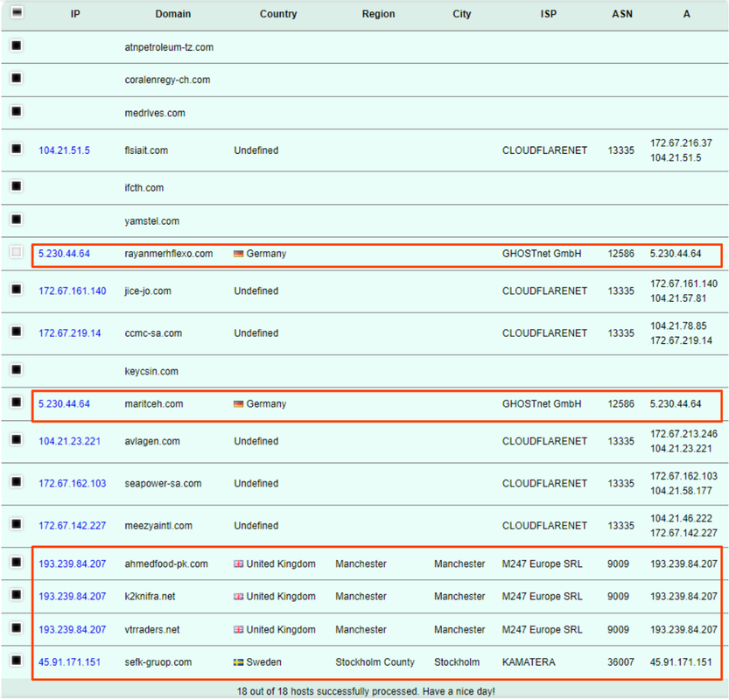This screenshot has width=729, height=700.
Task: Sort by the Country column header
Action: (278, 14)
